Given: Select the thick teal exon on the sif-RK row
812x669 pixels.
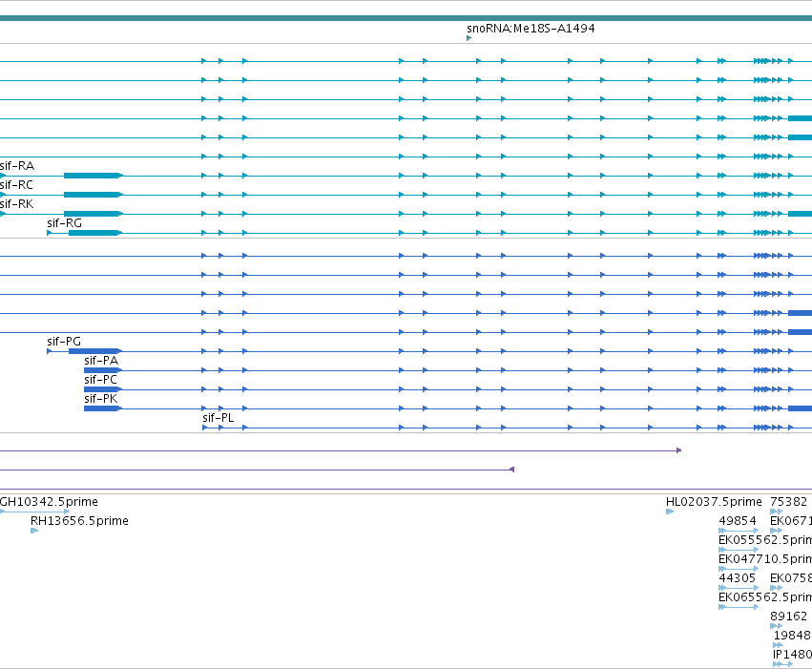Looking at the screenshot, I should (94, 214).
